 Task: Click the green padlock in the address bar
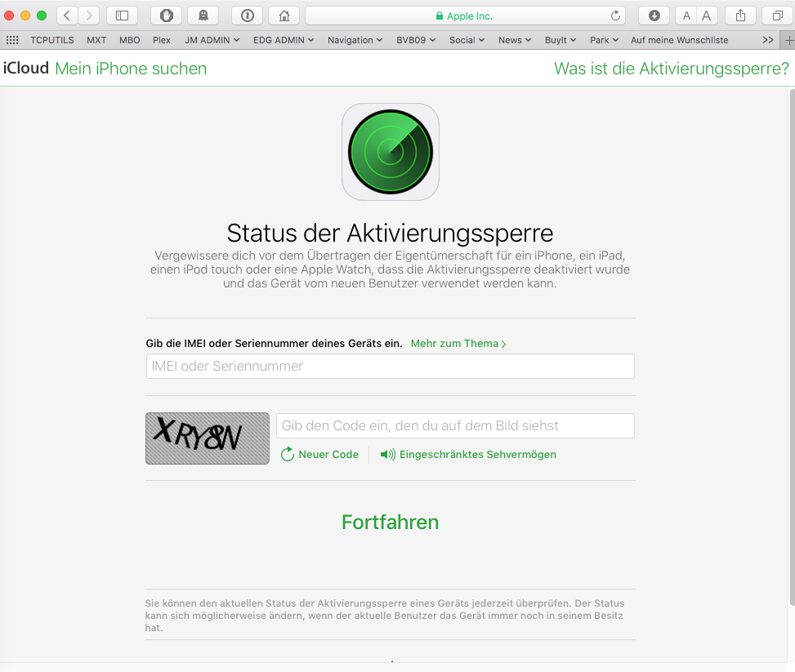coord(440,16)
